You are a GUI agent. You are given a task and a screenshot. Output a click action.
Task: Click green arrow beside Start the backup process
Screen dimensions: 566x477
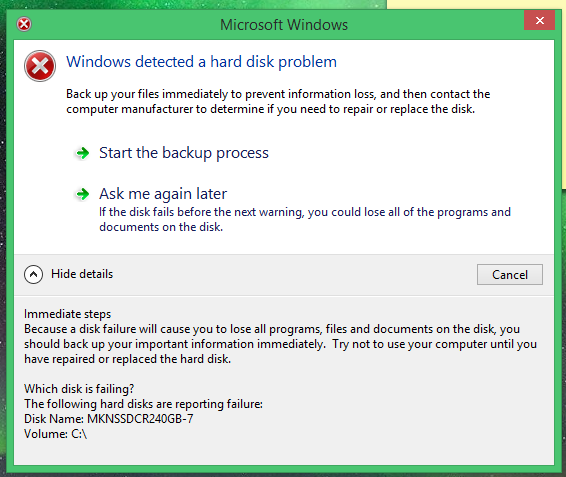click(x=83, y=153)
